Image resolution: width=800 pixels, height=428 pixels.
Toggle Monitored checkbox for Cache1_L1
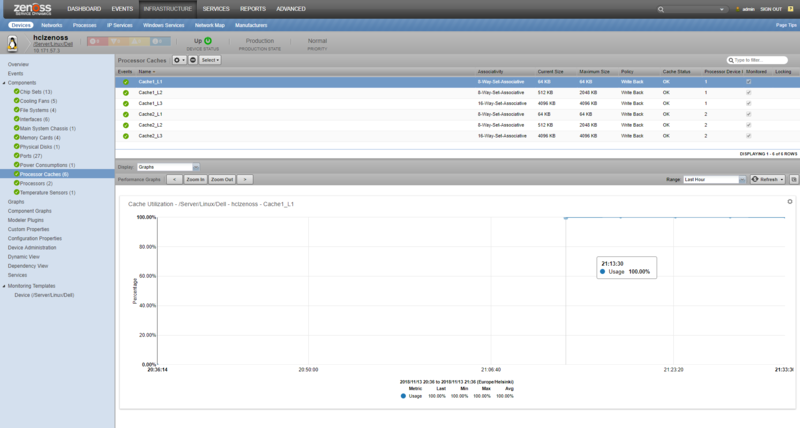748,82
